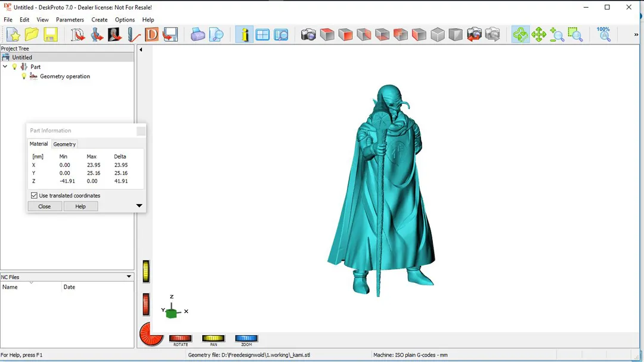Open Print Preview with the magnifier icon
644x362 pixels.
(216, 35)
